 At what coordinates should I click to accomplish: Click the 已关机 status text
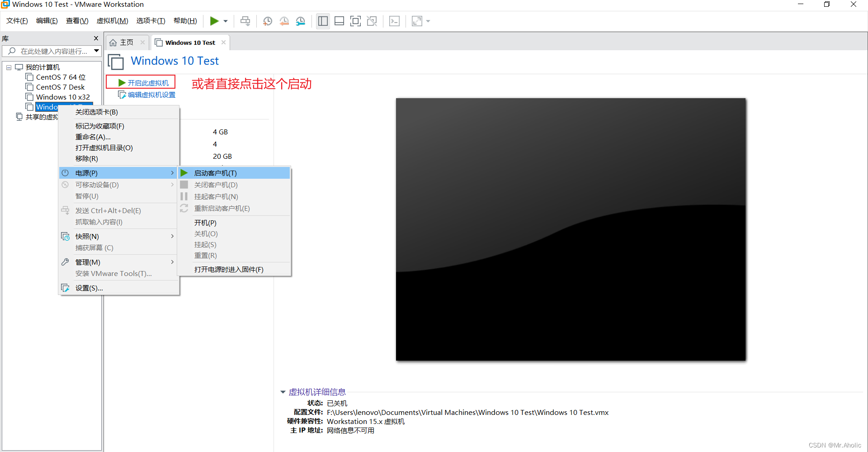(337, 403)
